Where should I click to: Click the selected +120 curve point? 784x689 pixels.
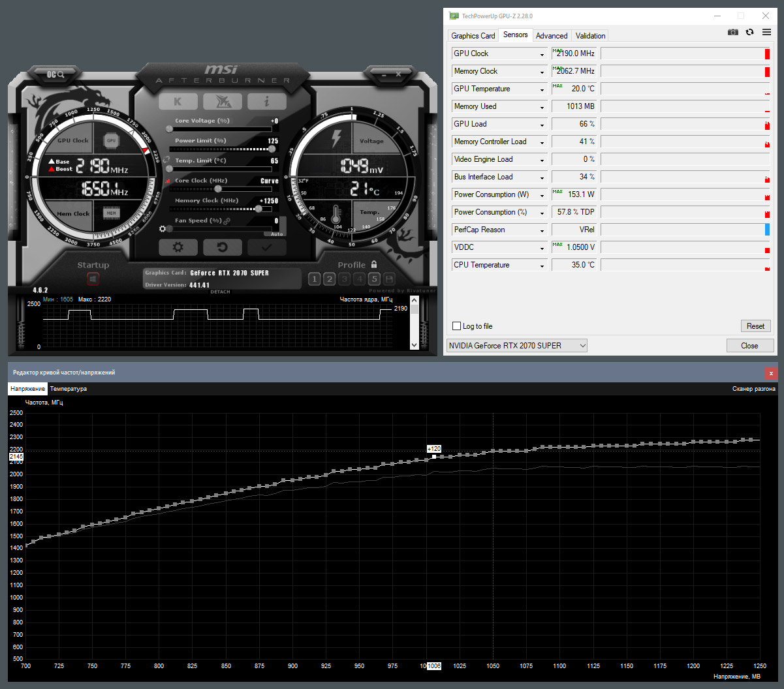pyautogui.click(x=434, y=456)
